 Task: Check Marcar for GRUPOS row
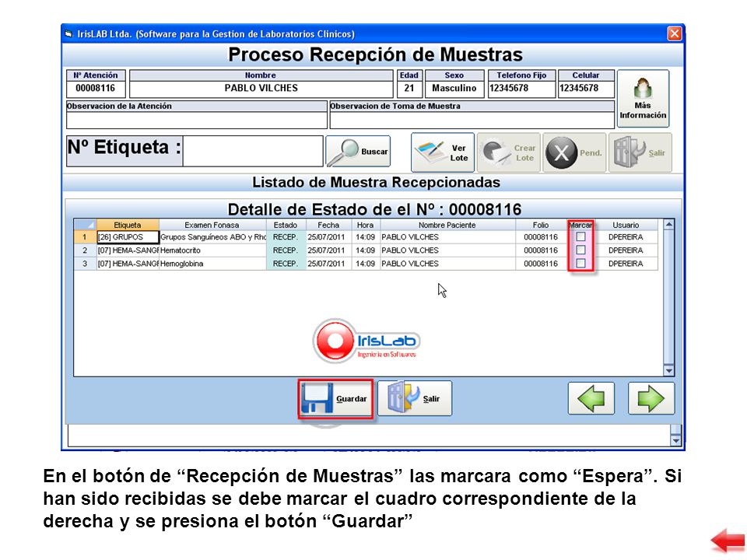[580, 236]
